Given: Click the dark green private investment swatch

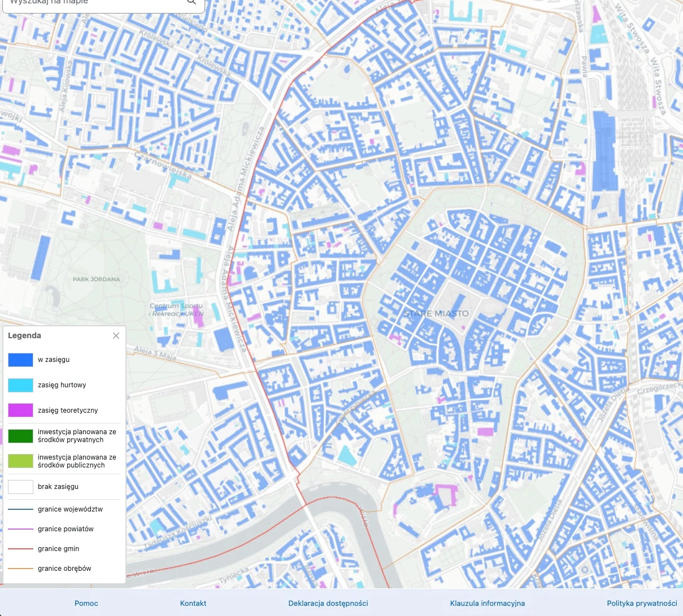Looking at the screenshot, I should [x=20, y=436].
